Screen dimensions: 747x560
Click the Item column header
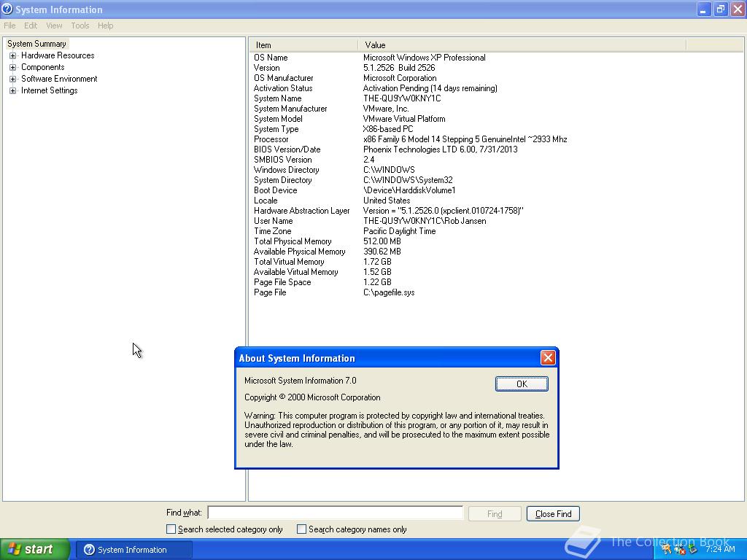(303, 45)
